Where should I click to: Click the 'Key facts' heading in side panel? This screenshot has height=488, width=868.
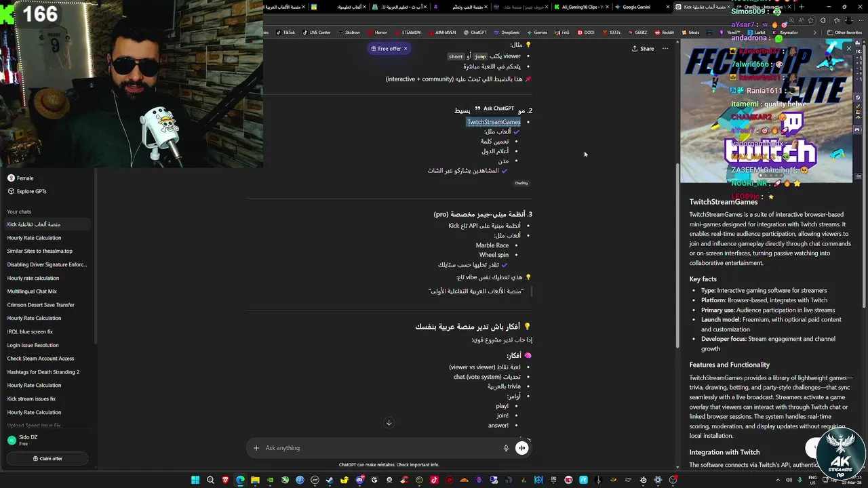pos(703,279)
